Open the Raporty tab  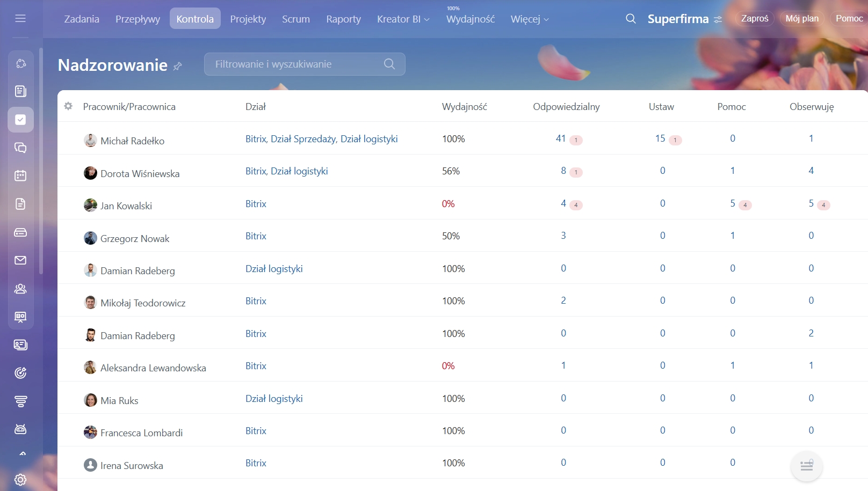344,19
